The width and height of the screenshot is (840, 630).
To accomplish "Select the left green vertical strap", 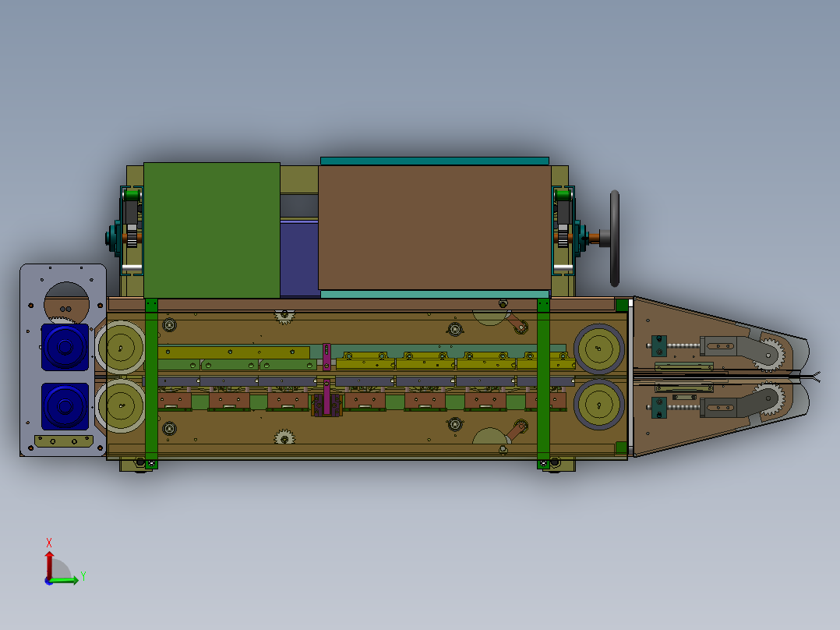I will coord(152,384).
